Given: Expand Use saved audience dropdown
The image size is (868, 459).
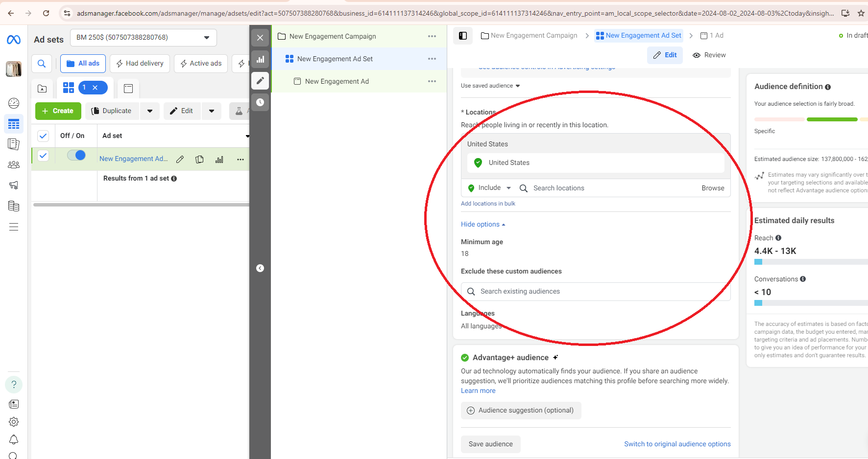Looking at the screenshot, I should point(490,86).
